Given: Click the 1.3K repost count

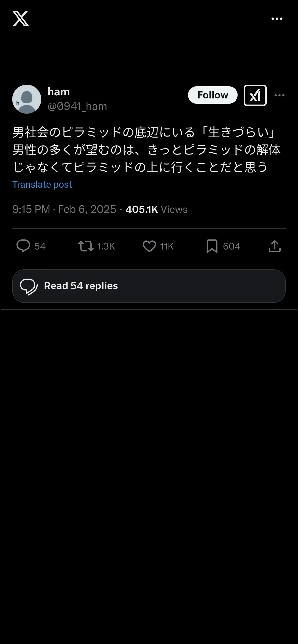Looking at the screenshot, I should point(106,246).
